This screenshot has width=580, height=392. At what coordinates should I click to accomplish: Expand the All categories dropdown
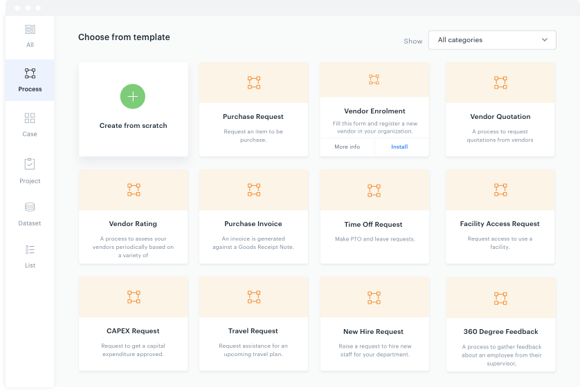(491, 40)
